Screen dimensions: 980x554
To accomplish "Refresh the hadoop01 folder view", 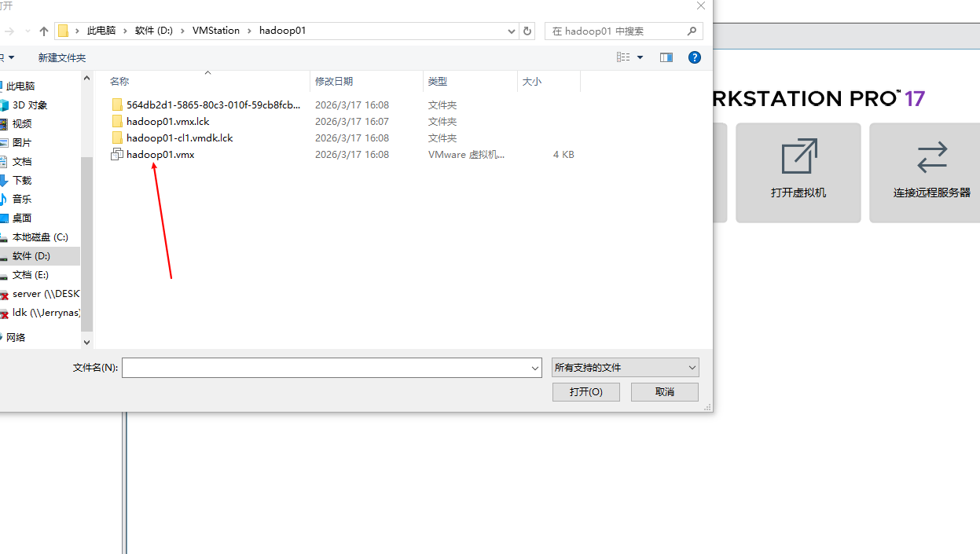I will [528, 31].
